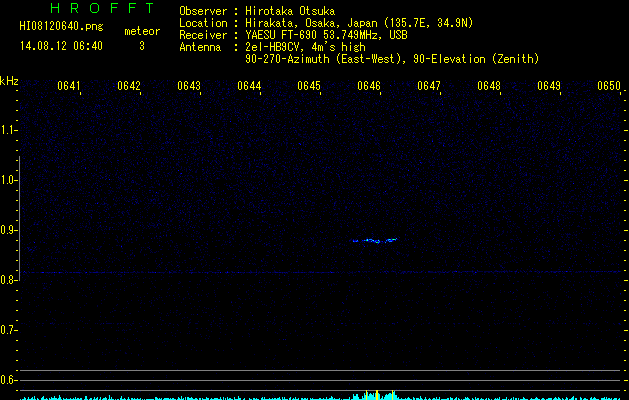Click the 1.1 kHz axis label

click(8, 130)
